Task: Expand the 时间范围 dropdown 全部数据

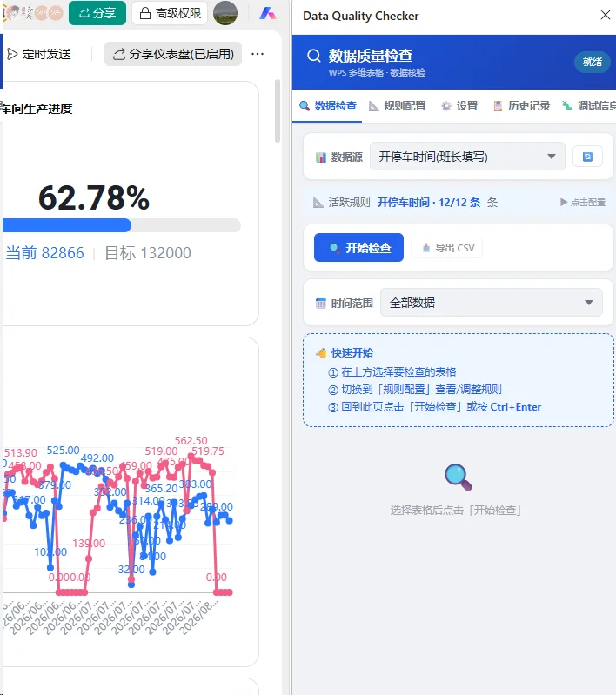Action: (492, 303)
